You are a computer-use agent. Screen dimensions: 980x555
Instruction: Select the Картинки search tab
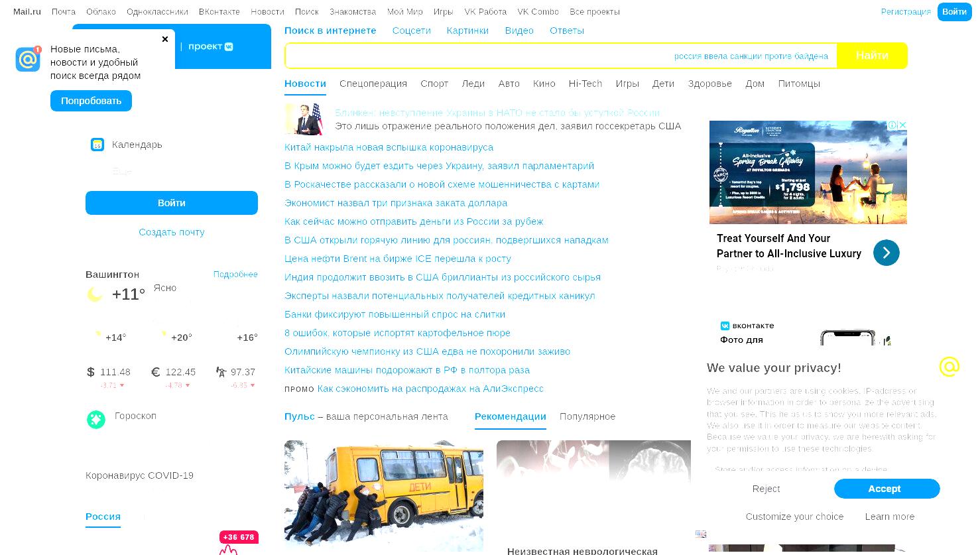pyautogui.click(x=467, y=31)
